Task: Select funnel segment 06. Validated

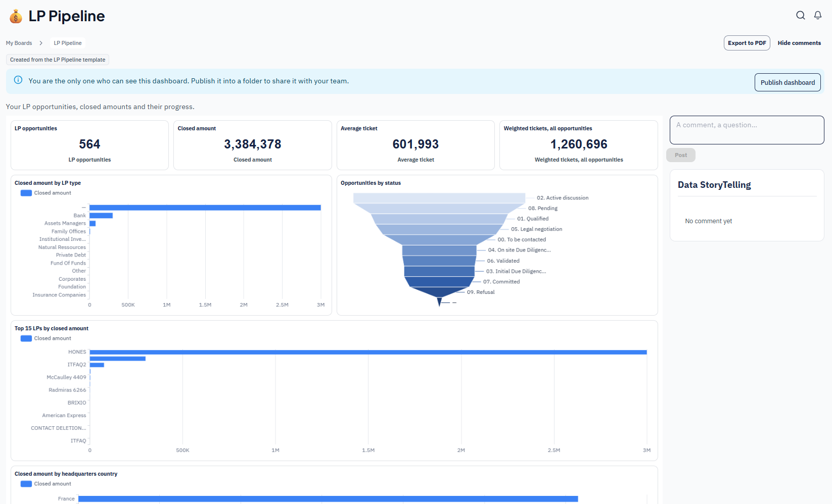Action: (439, 261)
